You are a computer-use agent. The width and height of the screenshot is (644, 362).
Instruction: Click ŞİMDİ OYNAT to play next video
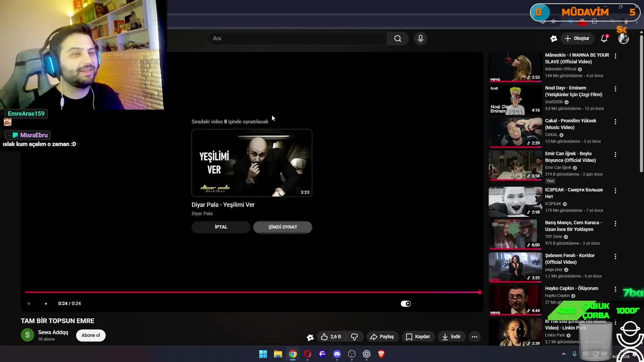click(x=283, y=227)
